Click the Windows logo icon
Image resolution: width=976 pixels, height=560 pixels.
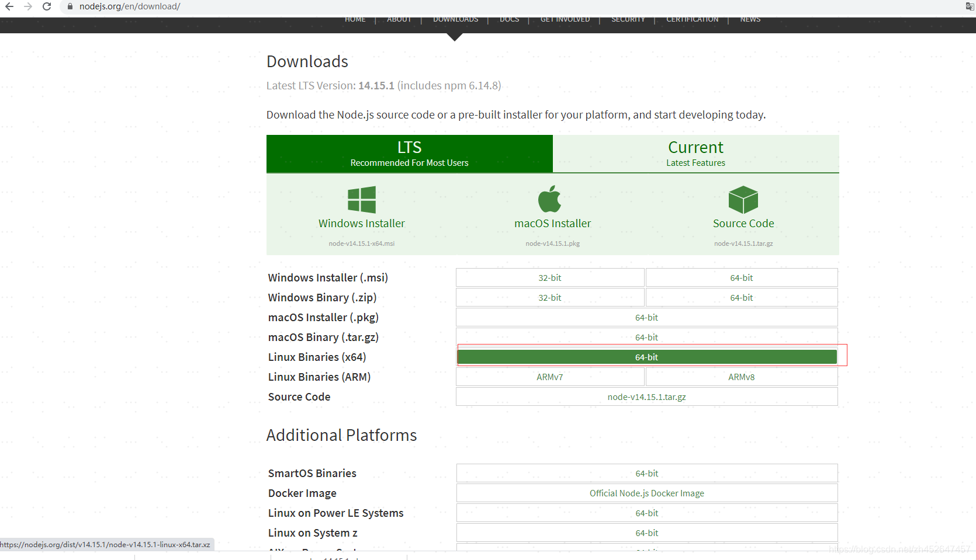[362, 200]
